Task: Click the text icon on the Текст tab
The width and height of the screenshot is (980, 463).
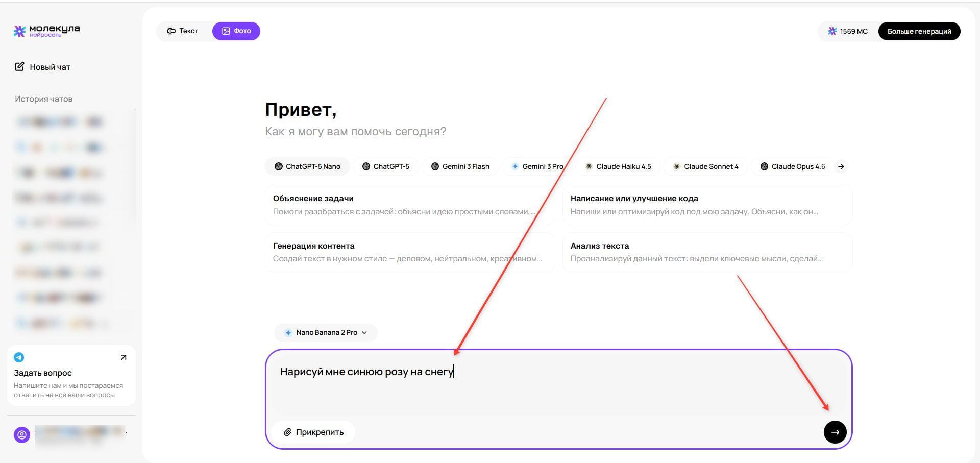Action: [171, 31]
